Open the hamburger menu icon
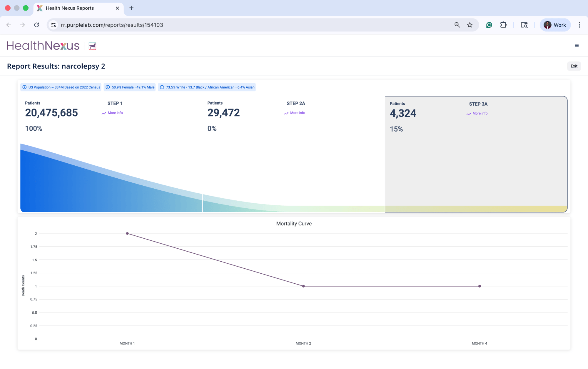The image size is (588, 369). 577,46
